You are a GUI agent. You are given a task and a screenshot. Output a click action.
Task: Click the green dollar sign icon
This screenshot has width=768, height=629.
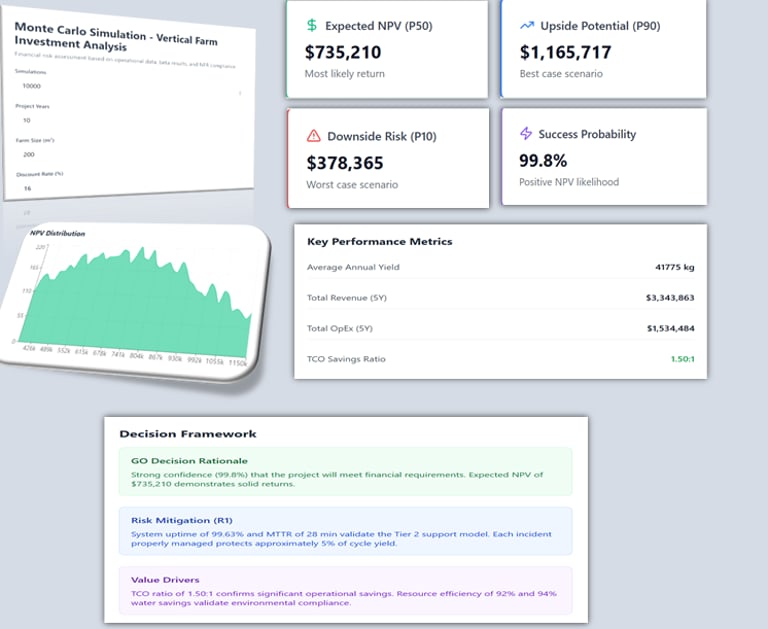(x=312, y=25)
